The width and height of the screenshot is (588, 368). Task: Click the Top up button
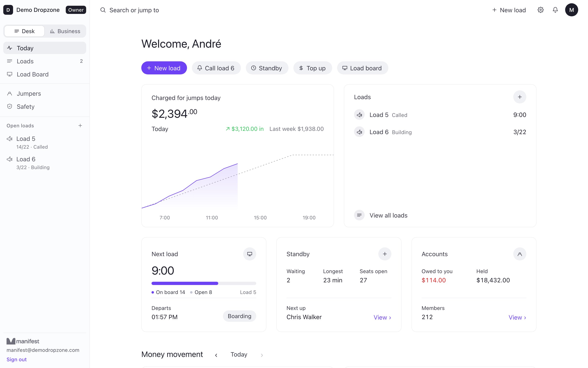312,68
